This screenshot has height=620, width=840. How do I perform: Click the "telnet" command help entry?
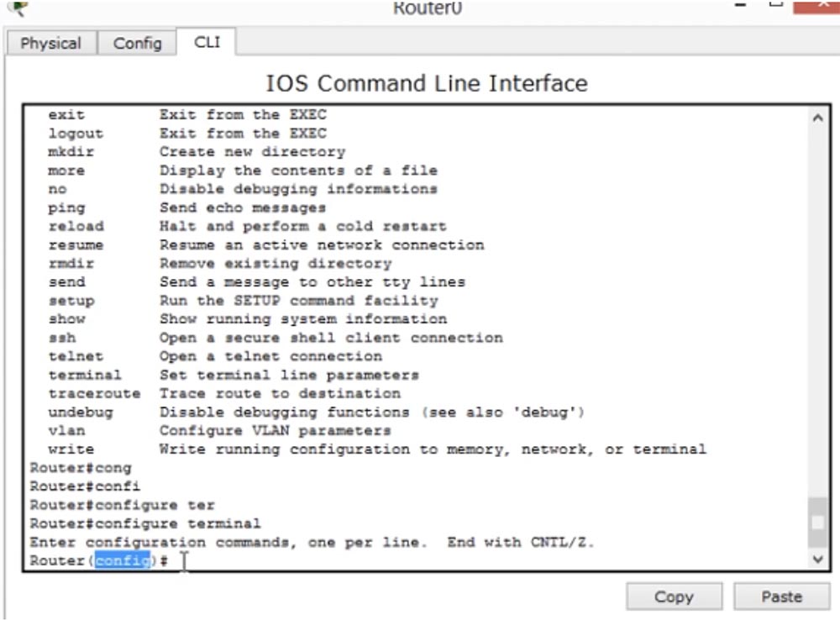click(76, 356)
